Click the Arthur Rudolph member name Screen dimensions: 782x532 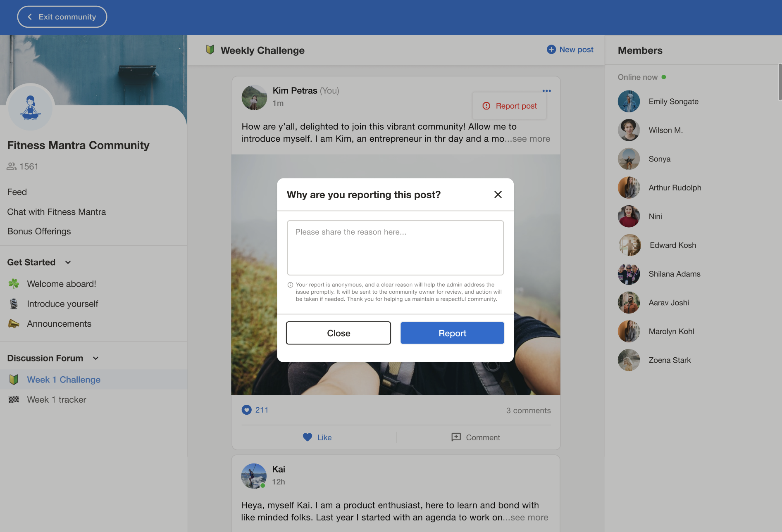pos(675,188)
